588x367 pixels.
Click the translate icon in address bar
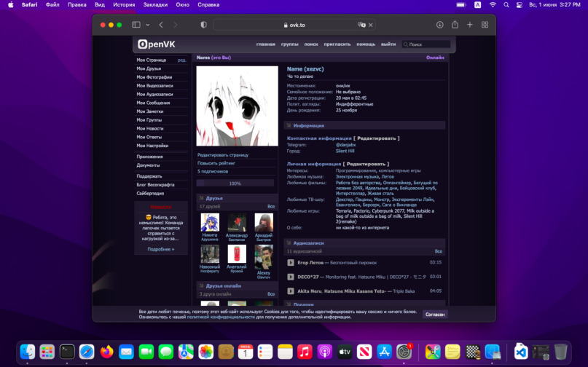pyautogui.click(x=361, y=25)
